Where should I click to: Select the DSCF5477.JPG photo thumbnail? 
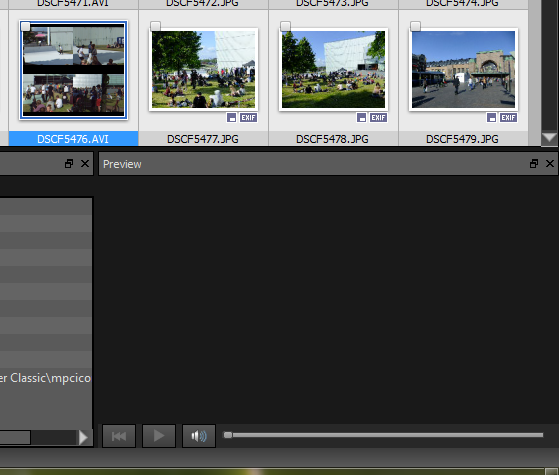pos(204,70)
